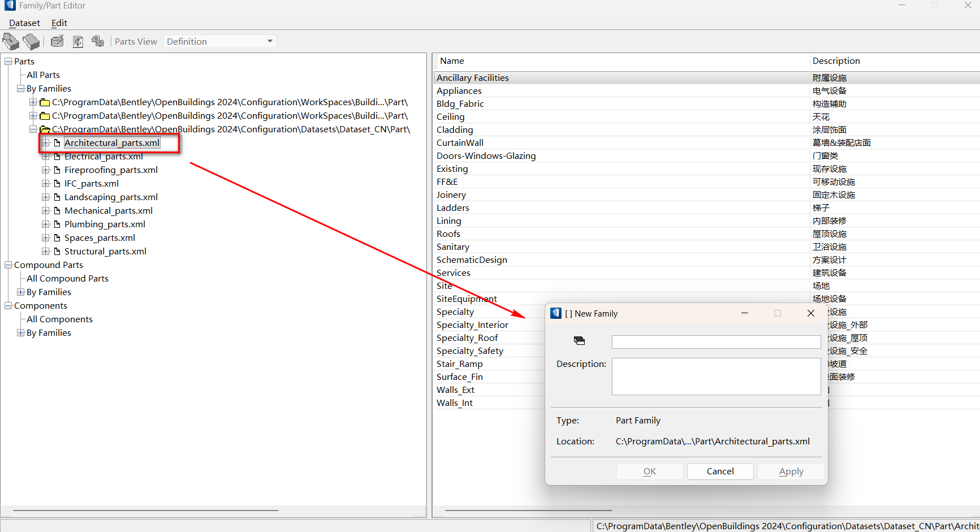Viewport: 980px width, 532px height.
Task: Expand the Mechanical_parts.xml node
Action: [46, 211]
